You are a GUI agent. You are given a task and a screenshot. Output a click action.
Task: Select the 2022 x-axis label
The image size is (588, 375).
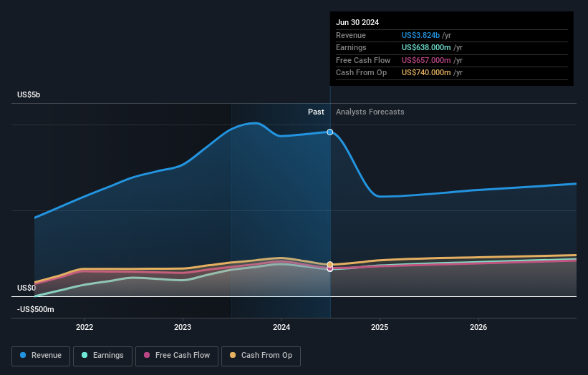85,327
